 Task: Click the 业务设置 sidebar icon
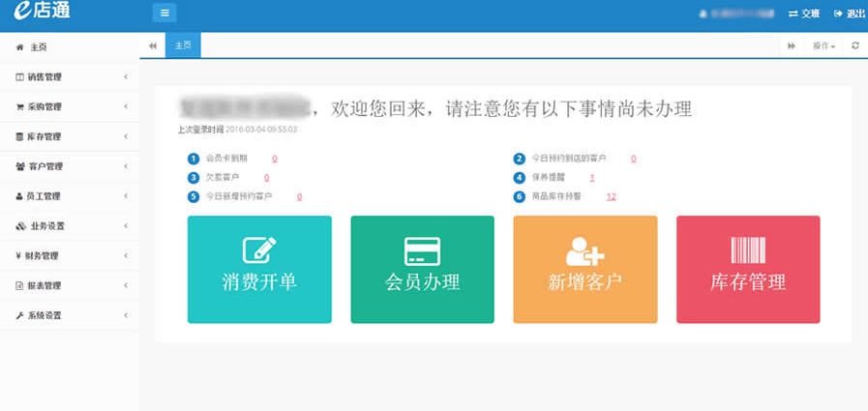(x=21, y=226)
